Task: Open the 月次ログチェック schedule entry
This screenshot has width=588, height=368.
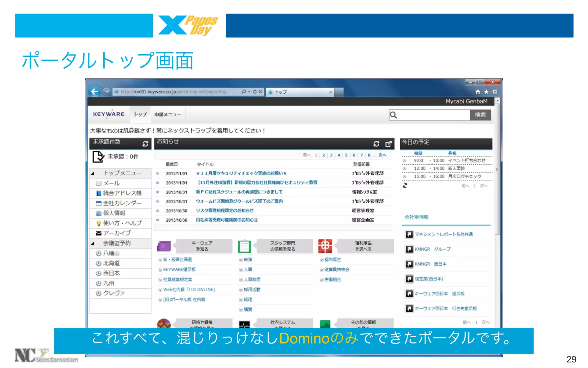Action: point(465,176)
